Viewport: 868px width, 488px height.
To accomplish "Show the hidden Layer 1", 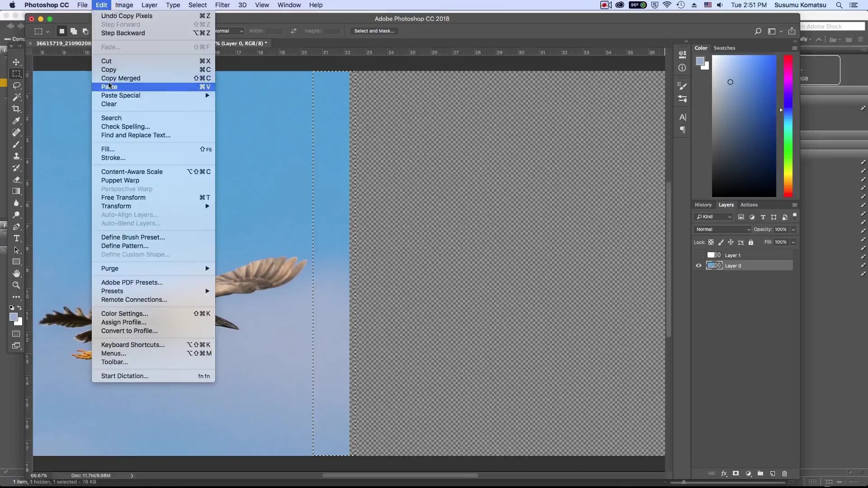I will (698, 255).
